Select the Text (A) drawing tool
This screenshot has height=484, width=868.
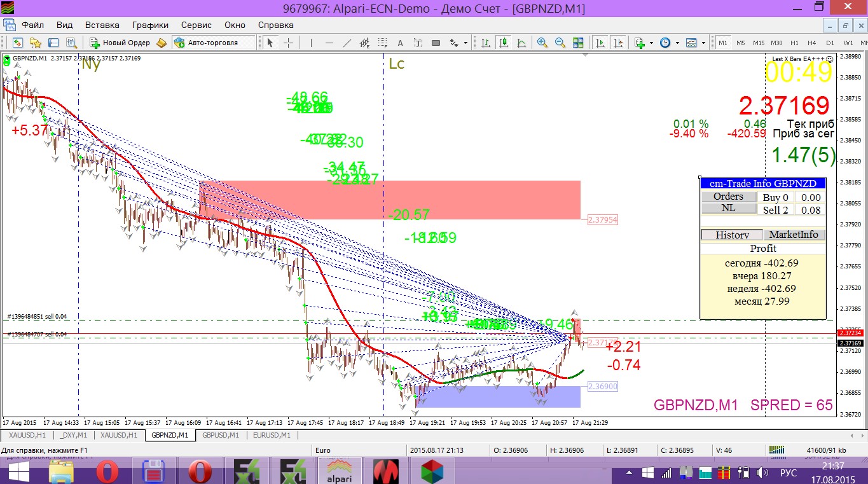[400, 43]
